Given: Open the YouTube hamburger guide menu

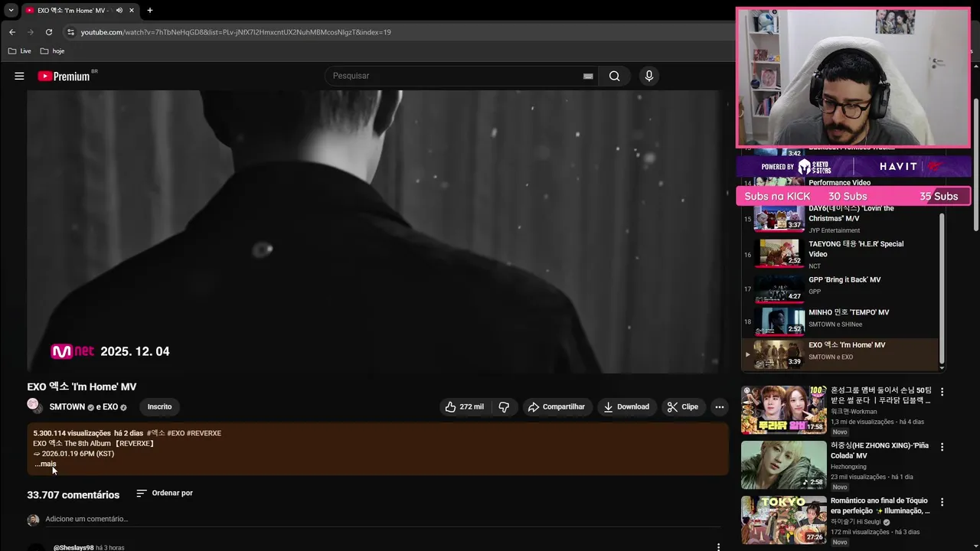Looking at the screenshot, I should [19, 76].
